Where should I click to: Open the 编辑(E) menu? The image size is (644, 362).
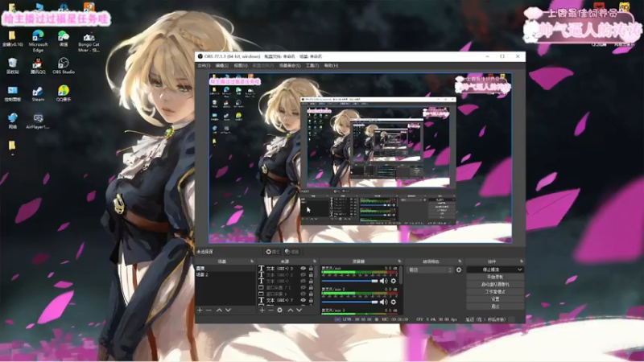pyautogui.click(x=222, y=66)
